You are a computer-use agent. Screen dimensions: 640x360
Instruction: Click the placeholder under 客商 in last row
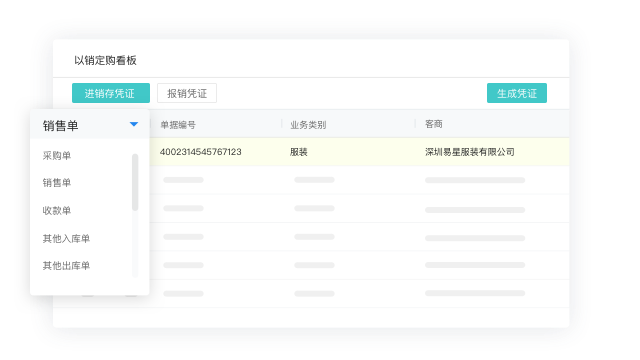pyautogui.click(x=475, y=293)
